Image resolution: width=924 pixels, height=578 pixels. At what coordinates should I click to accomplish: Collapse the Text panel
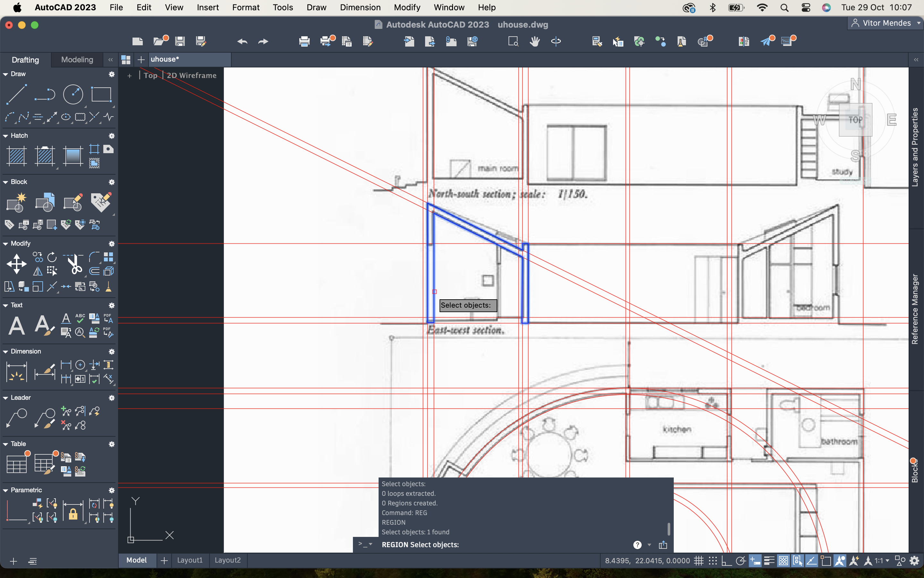[x=5, y=305]
